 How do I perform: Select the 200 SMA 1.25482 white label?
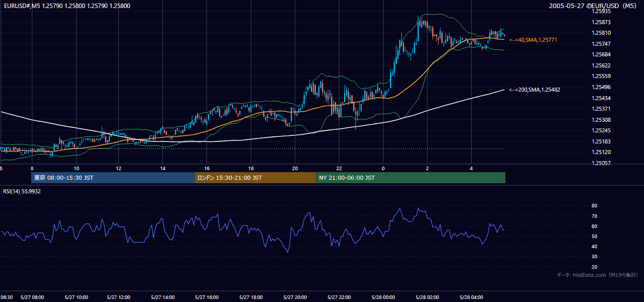pyautogui.click(x=535, y=90)
